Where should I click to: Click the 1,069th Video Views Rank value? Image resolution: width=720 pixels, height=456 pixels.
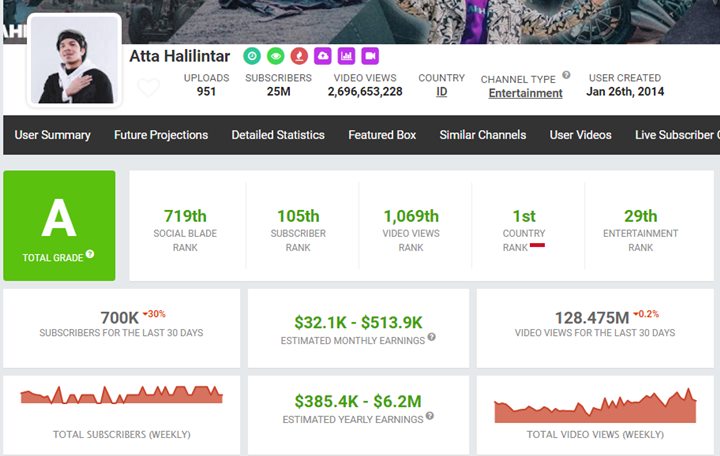tap(411, 216)
